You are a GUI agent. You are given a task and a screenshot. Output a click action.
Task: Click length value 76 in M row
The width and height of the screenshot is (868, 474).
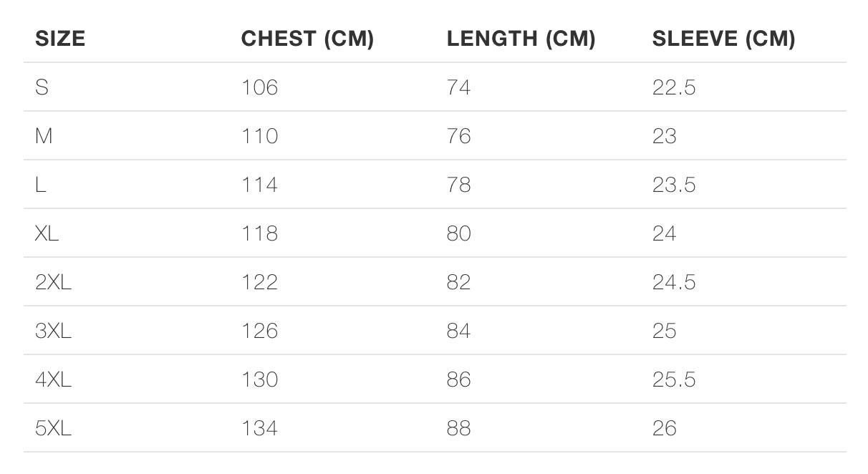point(458,136)
